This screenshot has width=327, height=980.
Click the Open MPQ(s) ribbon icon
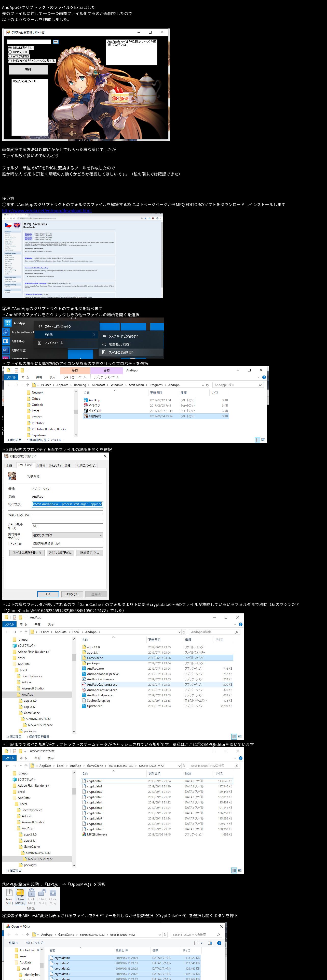pyautogui.click(x=20, y=897)
